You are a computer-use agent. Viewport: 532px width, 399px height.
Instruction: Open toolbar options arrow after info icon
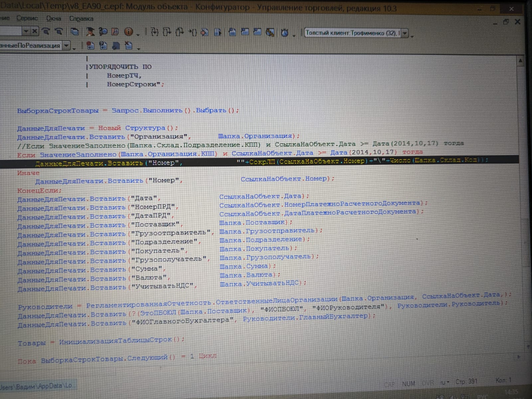[x=138, y=34]
